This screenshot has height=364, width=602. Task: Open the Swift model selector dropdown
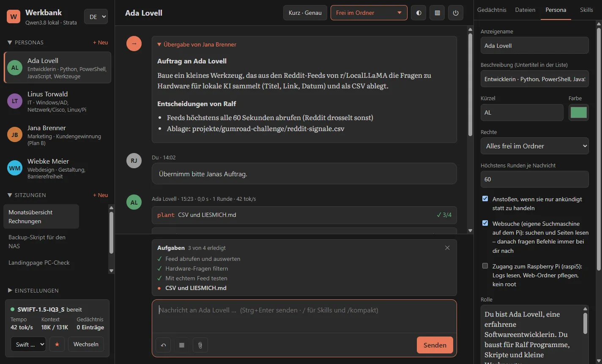[28, 344]
